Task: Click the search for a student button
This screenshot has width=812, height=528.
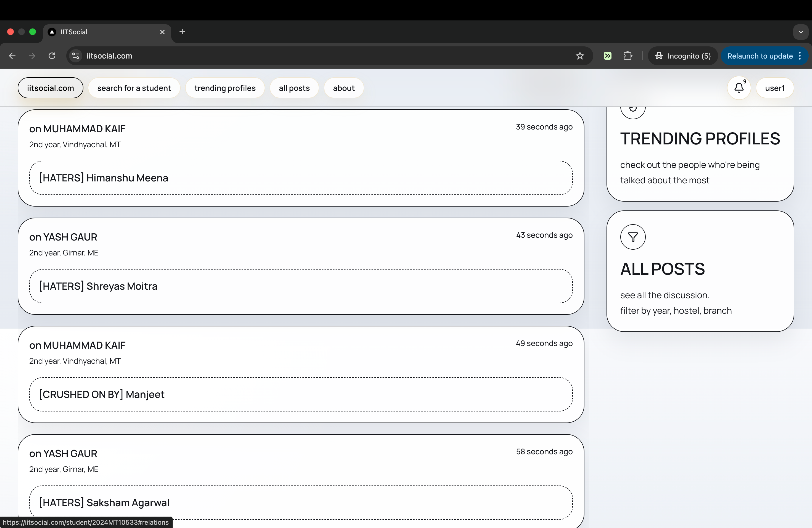Action: tap(134, 88)
